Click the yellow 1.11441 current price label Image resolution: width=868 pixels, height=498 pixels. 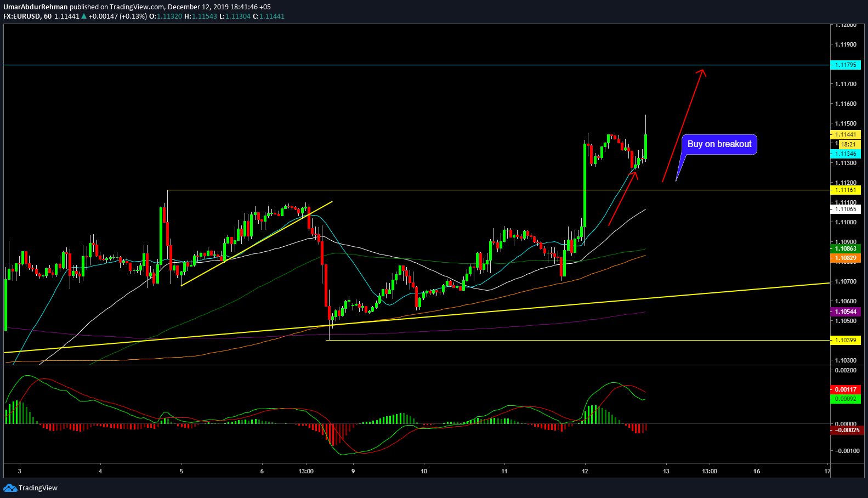tap(846, 134)
